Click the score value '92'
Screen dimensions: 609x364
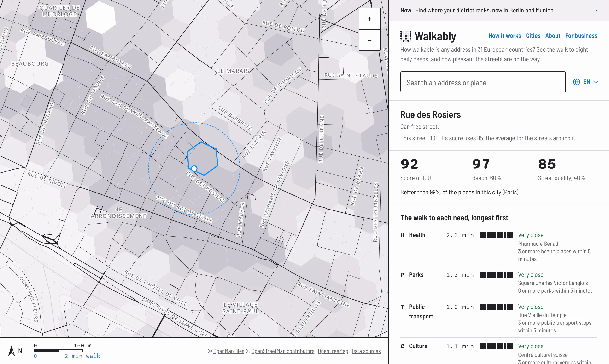coord(409,164)
